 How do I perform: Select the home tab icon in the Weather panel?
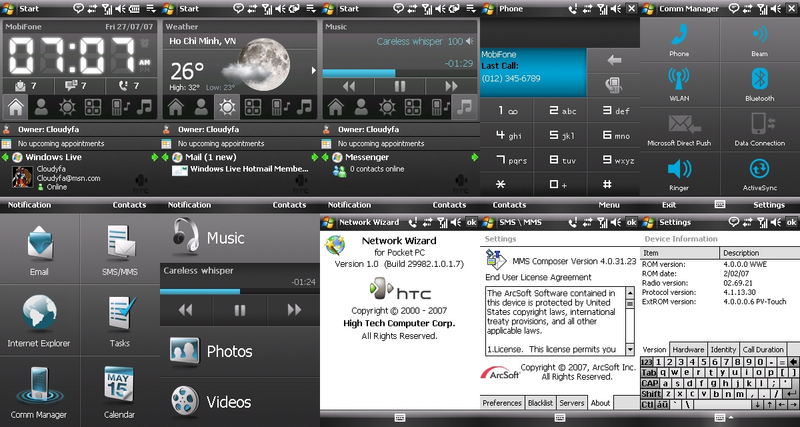coord(176,107)
